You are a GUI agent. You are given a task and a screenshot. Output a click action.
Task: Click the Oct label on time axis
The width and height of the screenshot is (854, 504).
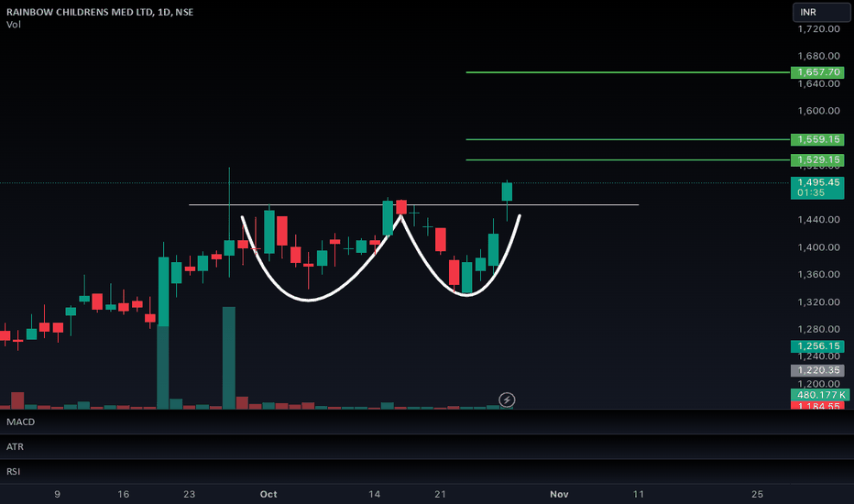click(268, 494)
